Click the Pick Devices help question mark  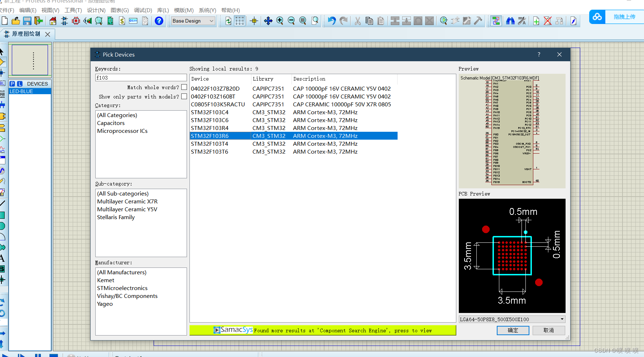[539, 54]
